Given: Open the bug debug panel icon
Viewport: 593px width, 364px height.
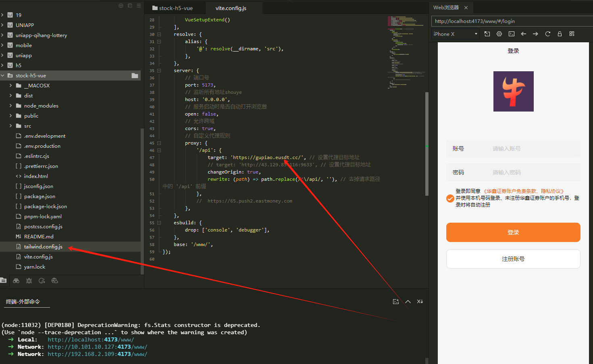Looking at the screenshot, I should point(29,281).
